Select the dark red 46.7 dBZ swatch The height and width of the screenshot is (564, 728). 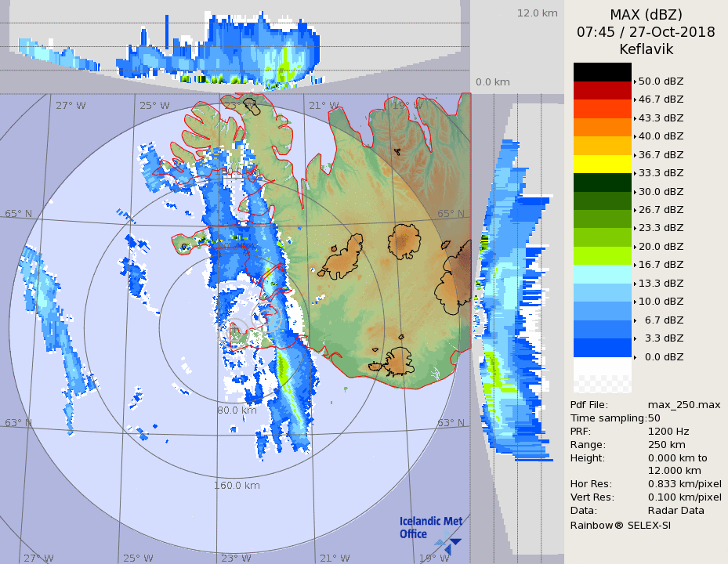(x=602, y=90)
